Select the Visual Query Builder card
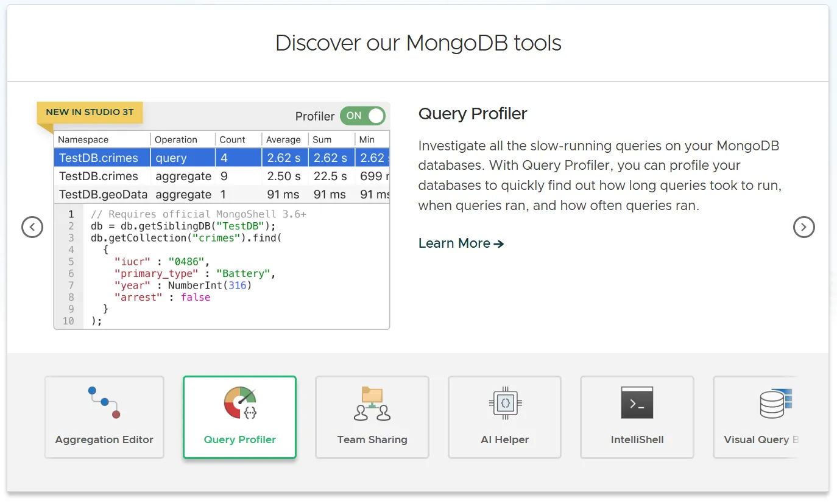This screenshot has width=837, height=504. pyautogui.click(x=755, y=417)
